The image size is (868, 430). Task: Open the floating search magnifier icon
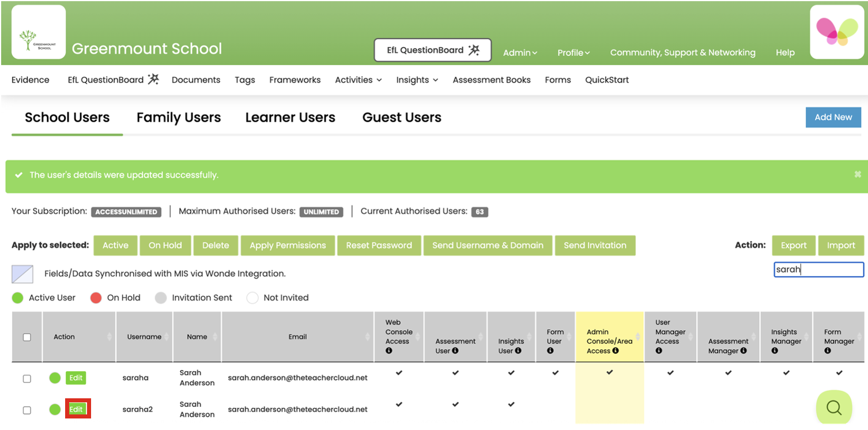[833, 408]
